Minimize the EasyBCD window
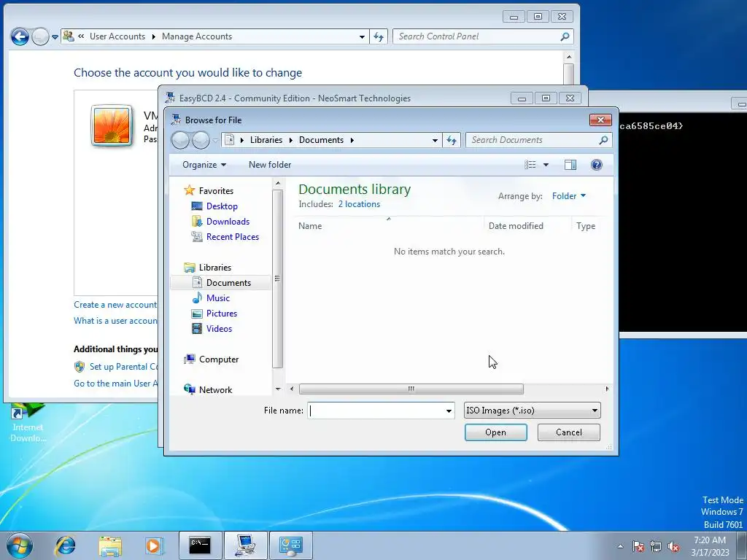Viewport: 747px width, 560px height. point(522,98)
